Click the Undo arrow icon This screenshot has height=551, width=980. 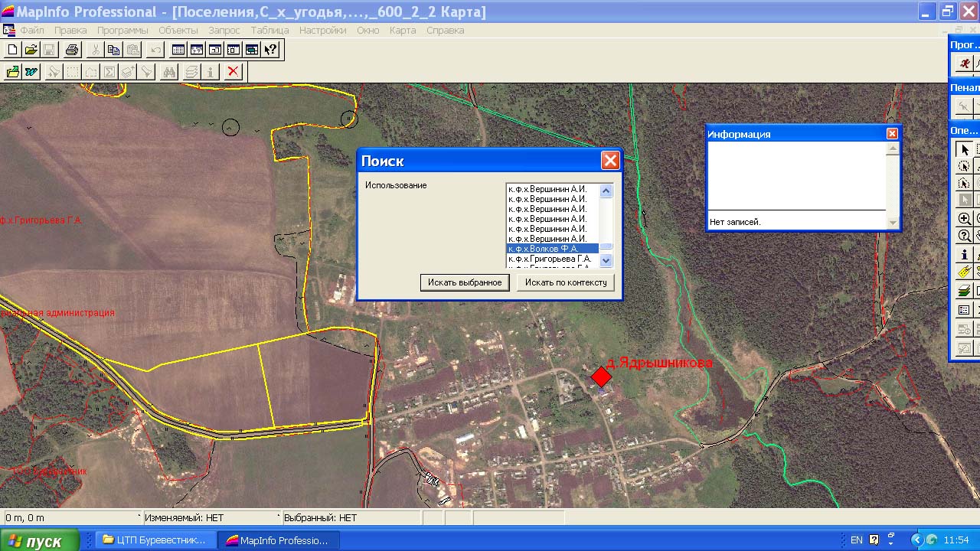coord(155,51)
